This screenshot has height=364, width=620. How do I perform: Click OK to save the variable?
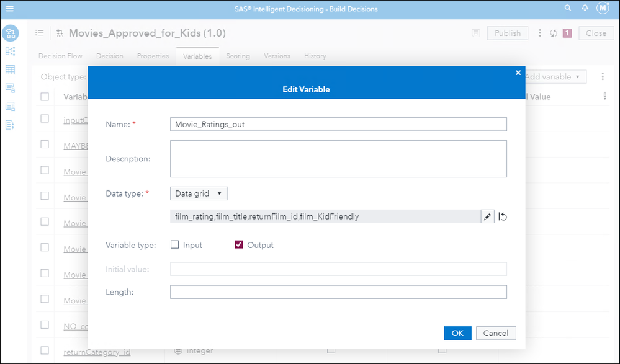coord(457,333)
